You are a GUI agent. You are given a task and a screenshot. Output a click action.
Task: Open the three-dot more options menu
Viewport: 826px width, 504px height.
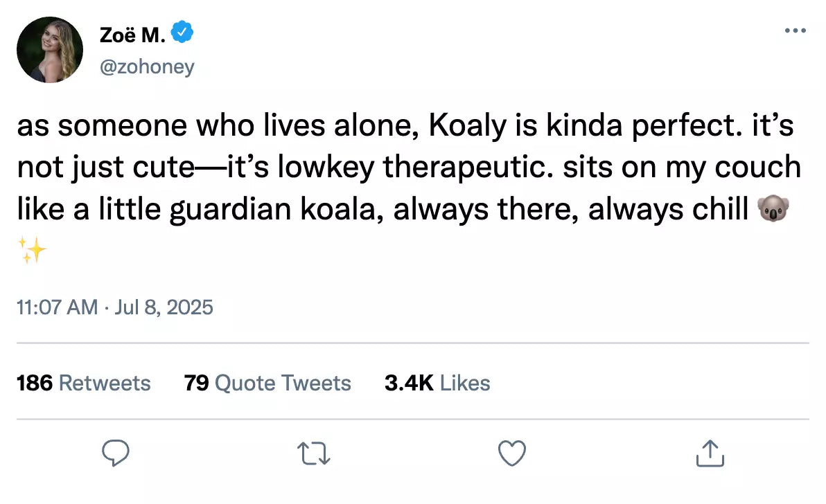795,31
